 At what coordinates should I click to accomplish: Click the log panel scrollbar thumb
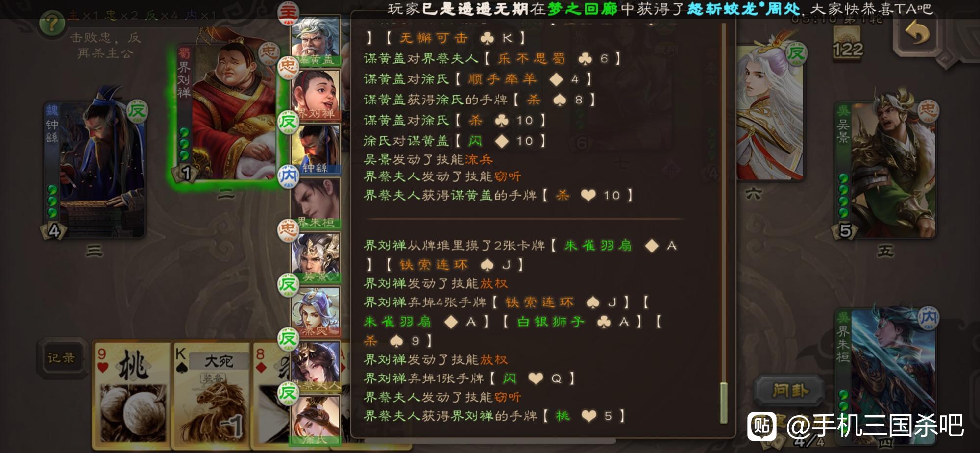coord(723,403)
